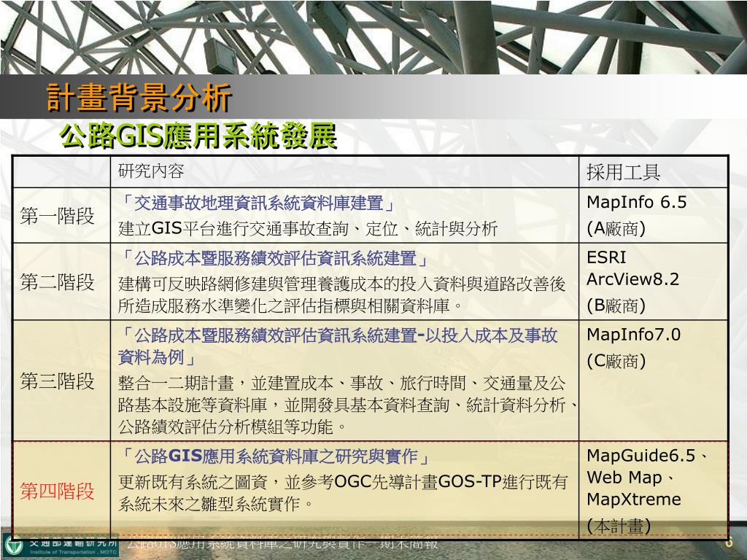Select the red 第四階段 row label
This screenshot has height=560, width=747.
[x=57, y=491]
